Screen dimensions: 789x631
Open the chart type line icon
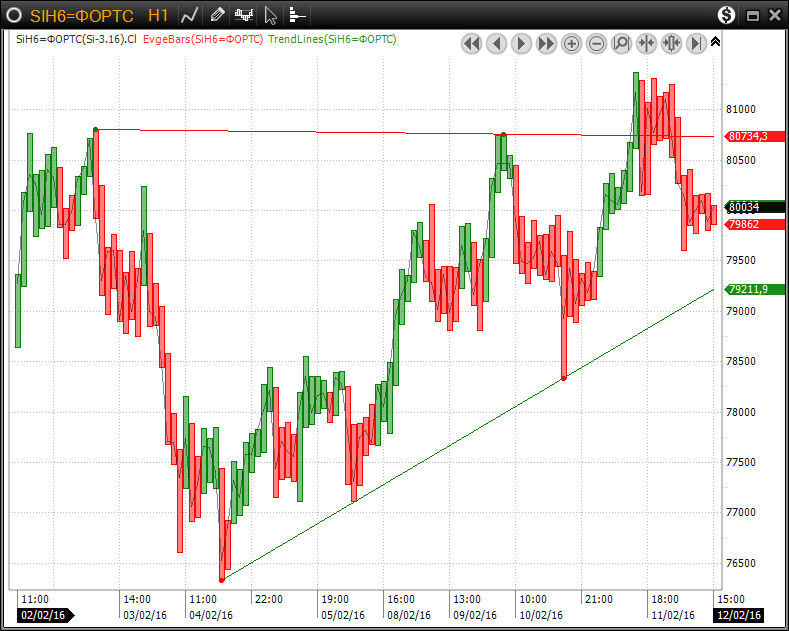pyautogui.click(x=190, y=15)
